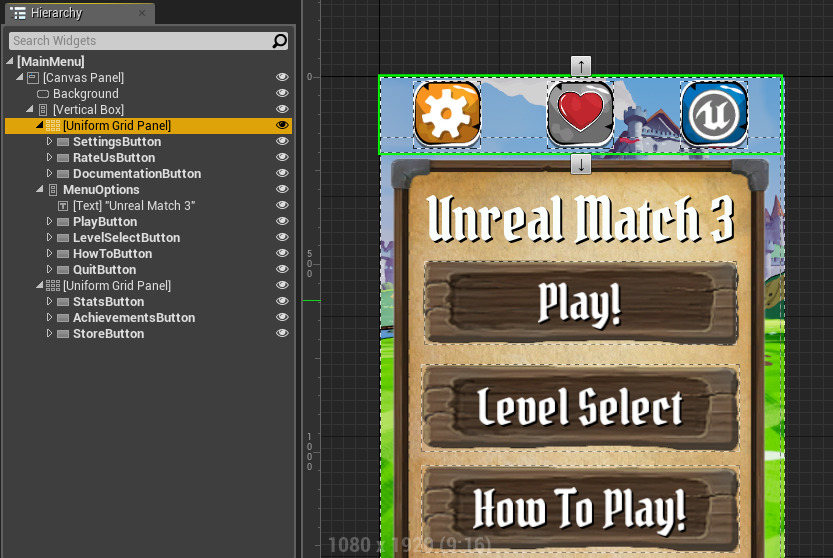The width and height of the screenshot is (833, 558).
Task: Collapse the MenuOptions tree node
Action: coord(40,189)
